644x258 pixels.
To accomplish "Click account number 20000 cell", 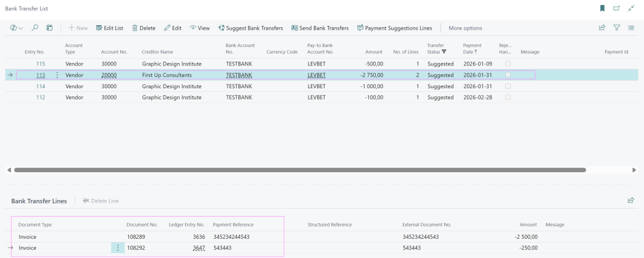I will (x=109, y=75).
